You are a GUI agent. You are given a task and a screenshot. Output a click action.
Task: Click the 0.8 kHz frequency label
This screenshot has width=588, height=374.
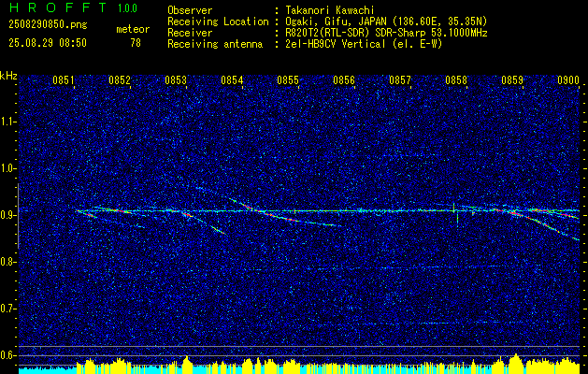pos(8,262)
